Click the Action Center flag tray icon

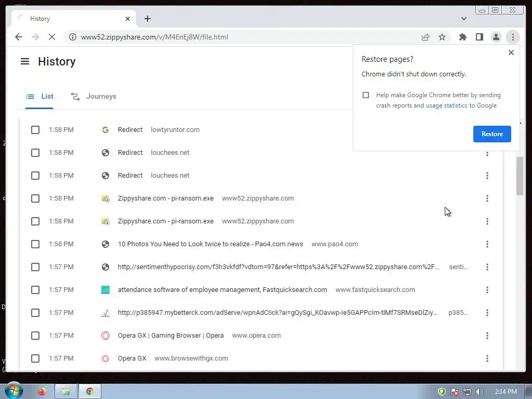454,392
